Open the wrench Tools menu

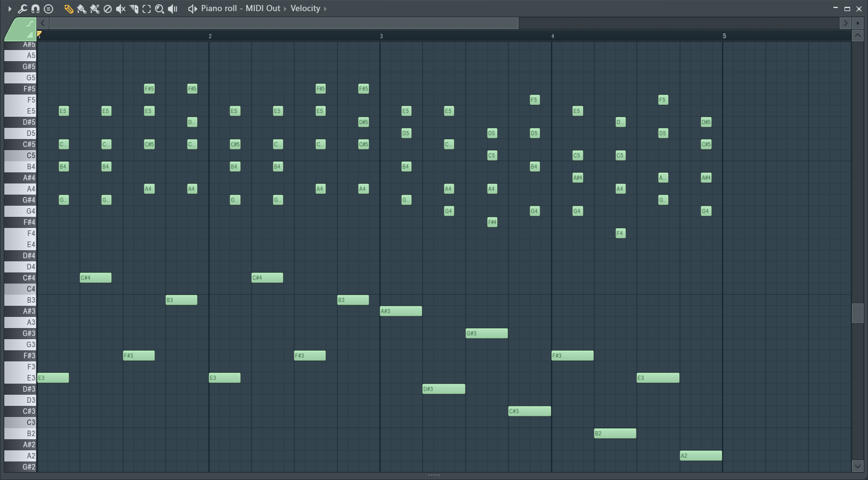tap(22, 9)
